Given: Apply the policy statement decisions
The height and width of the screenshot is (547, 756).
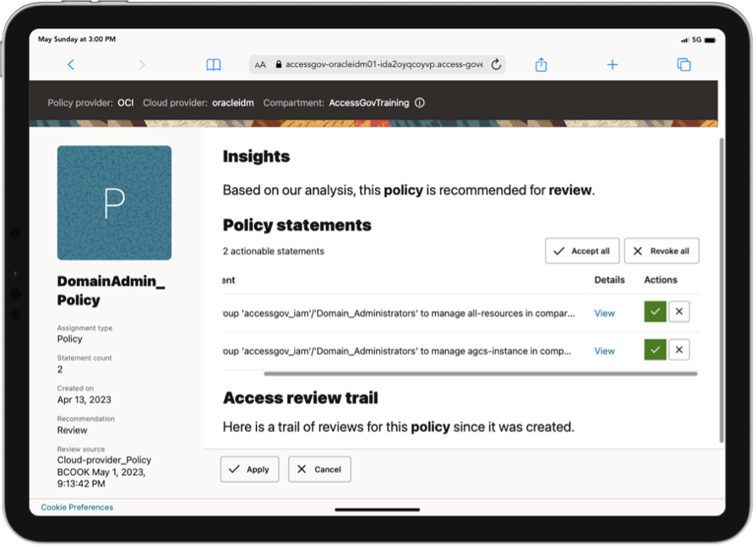Looking at the screenshot, I should click(x=249, y=468).
